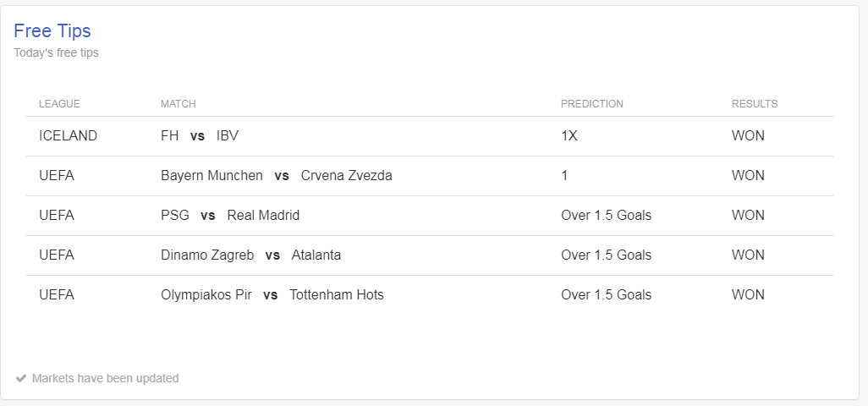Click WON result in the ICELAND row
This screenshot has height=406, width=868.
coord(748,136)
